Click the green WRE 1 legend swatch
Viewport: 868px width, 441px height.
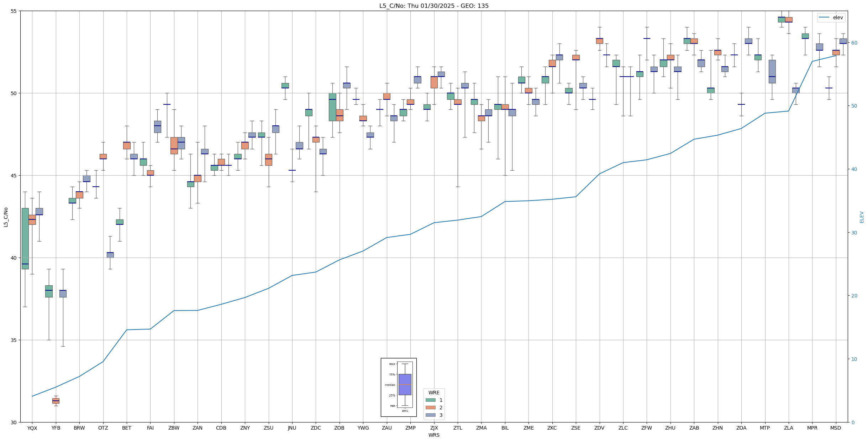click(430, 400)
